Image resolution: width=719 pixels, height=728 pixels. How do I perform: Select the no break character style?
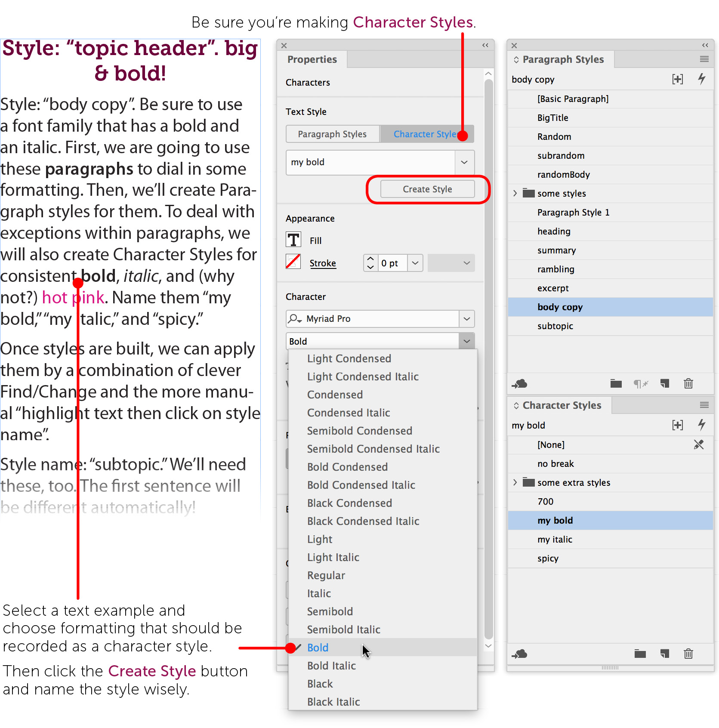point(610,463)
